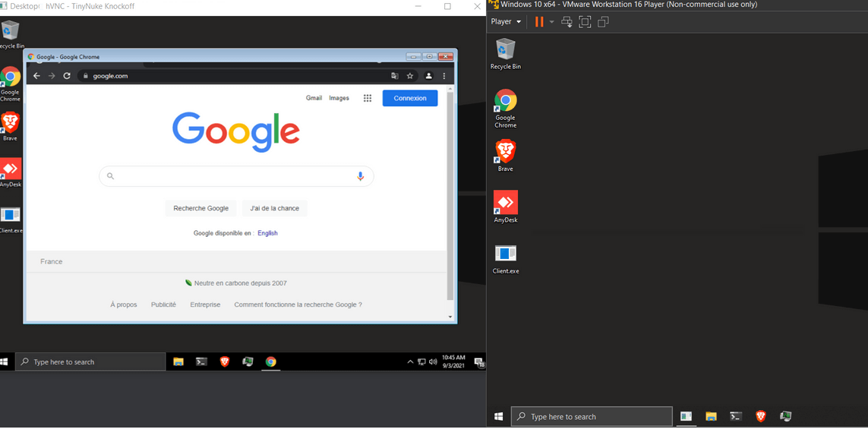868x445 pixels.
Task: Click the Chrome page vertical scrollbar
Action: pos(450,197)
